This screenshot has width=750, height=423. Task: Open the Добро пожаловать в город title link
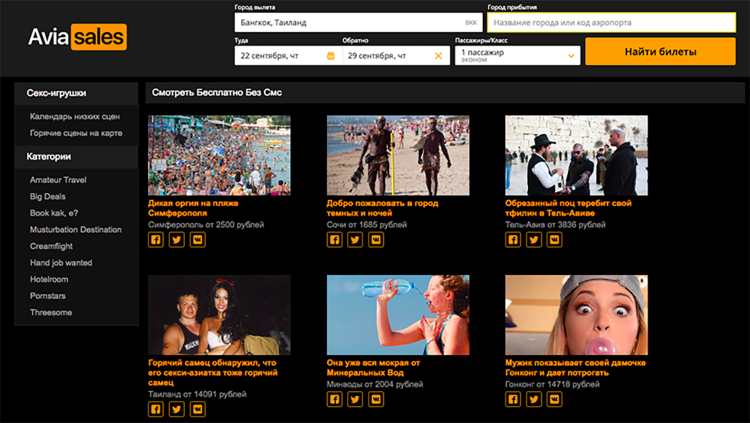382,208
